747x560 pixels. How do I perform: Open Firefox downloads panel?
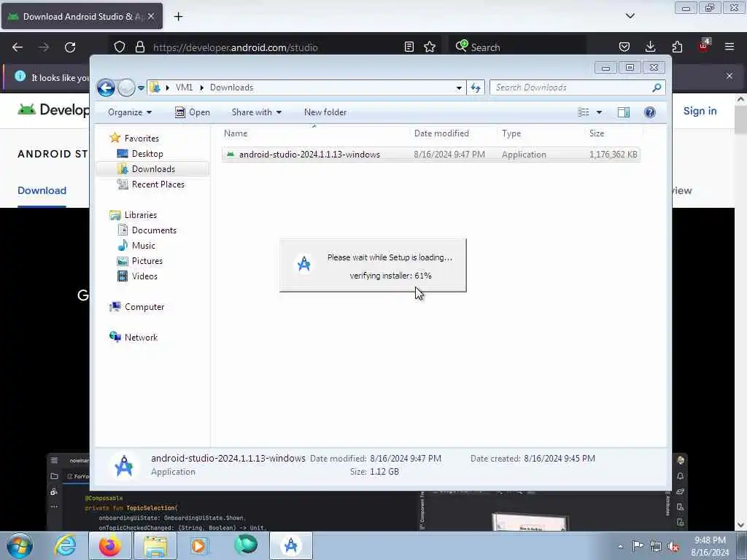(x=650, y=47)
